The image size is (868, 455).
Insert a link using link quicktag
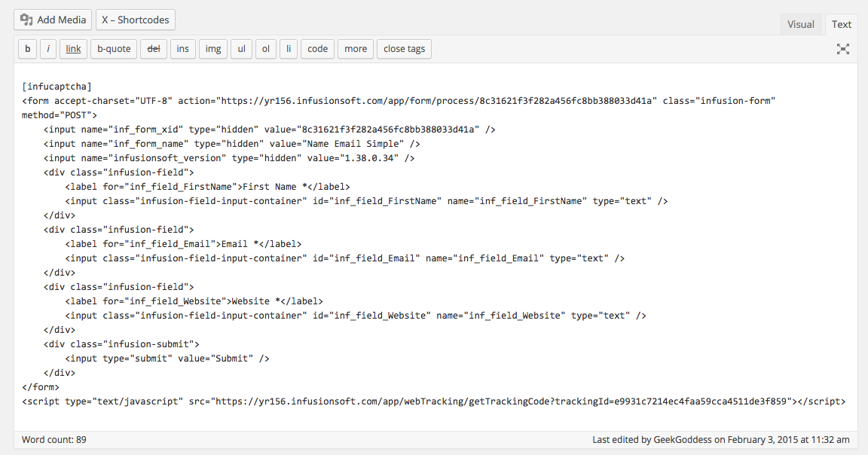pos(73,49)
